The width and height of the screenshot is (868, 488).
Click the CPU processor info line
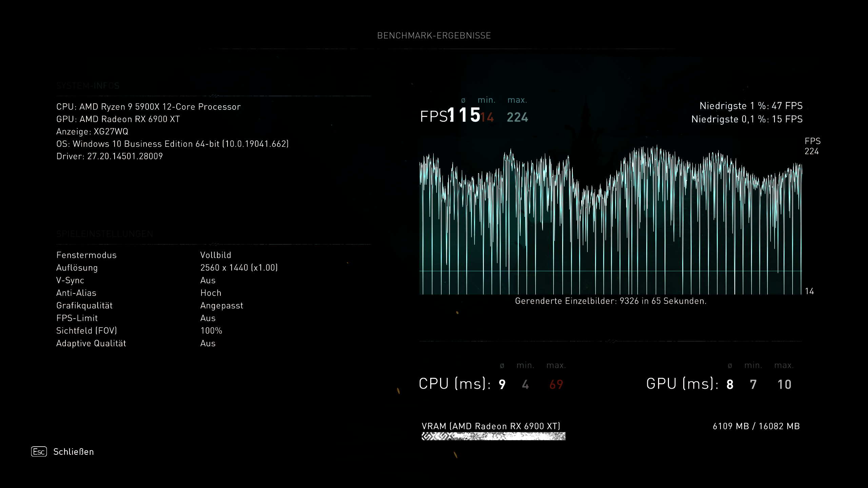pos(149,107)
